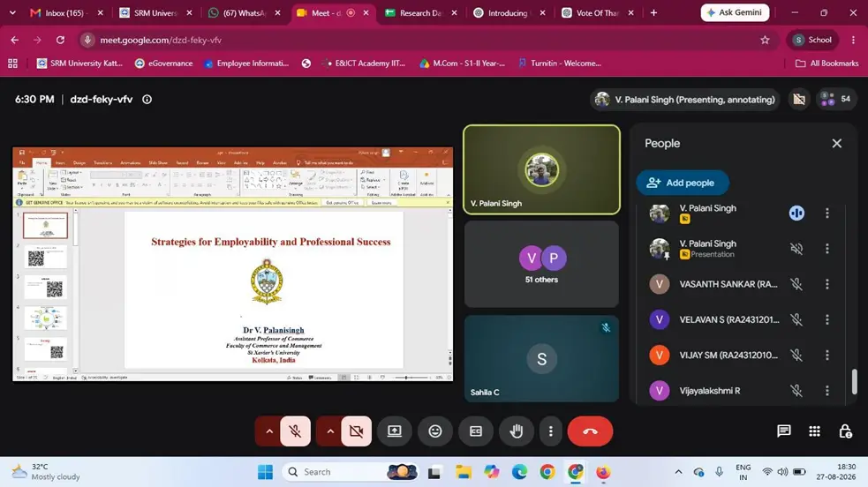Switch to the Introducing tab
Image resolution: width=868 pixels, height=487 pixels.
pos(509,12)
